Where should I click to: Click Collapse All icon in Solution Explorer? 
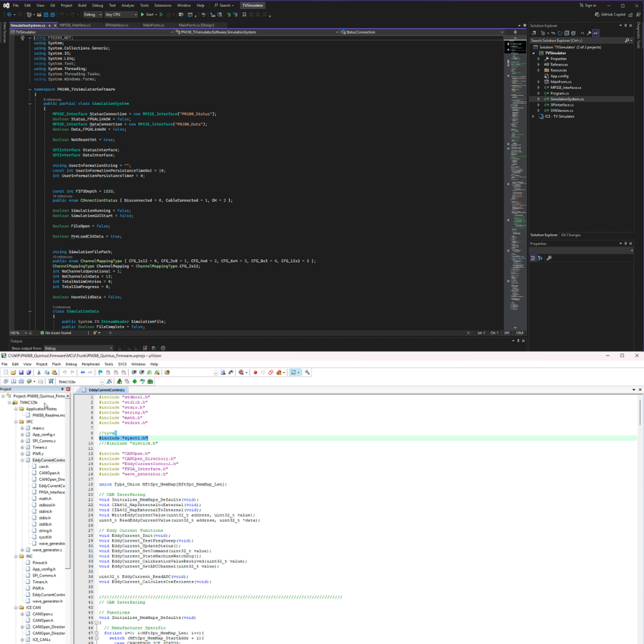[x=568, y=32]
